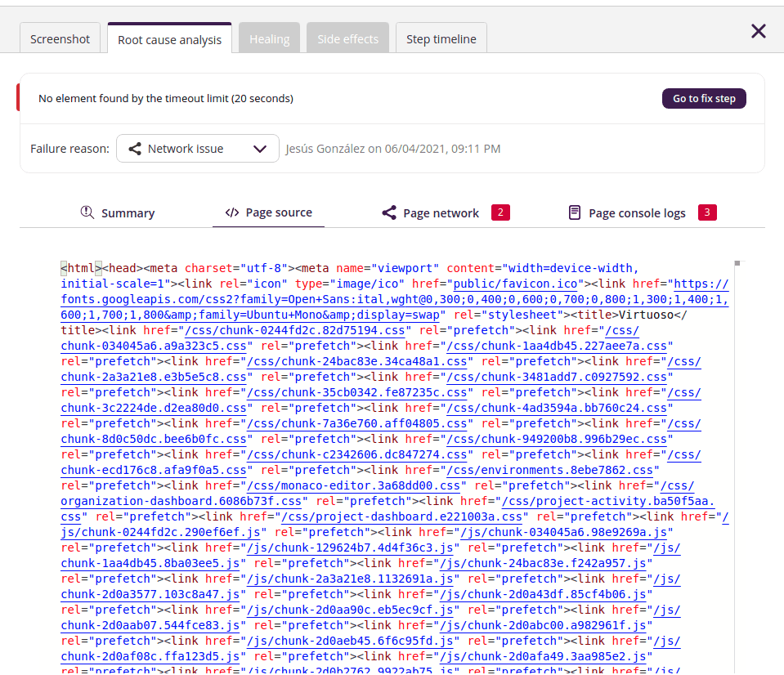Select the code </> icon beside Page source
Screen dimensions: 784x675
232,212
